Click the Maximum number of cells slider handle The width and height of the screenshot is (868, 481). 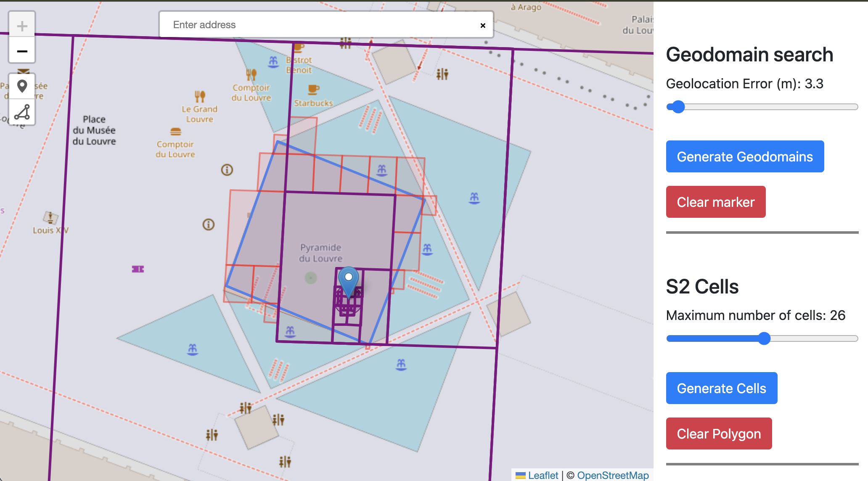(x=764, y=338)
